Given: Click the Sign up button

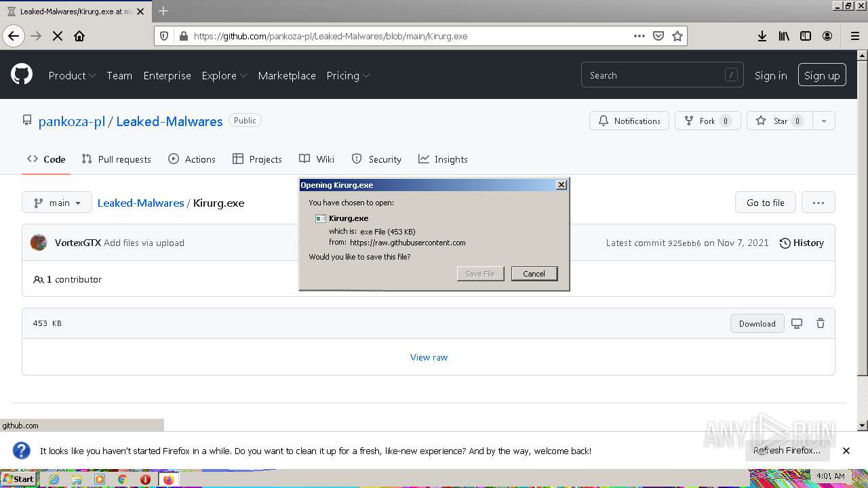Looking at the screenshot, I should (x=822, y=75).
